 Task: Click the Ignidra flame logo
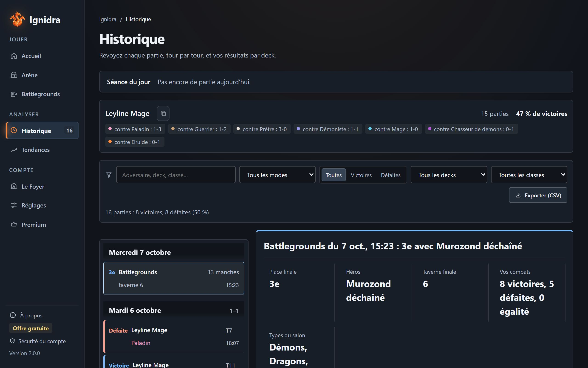(17, 20)
